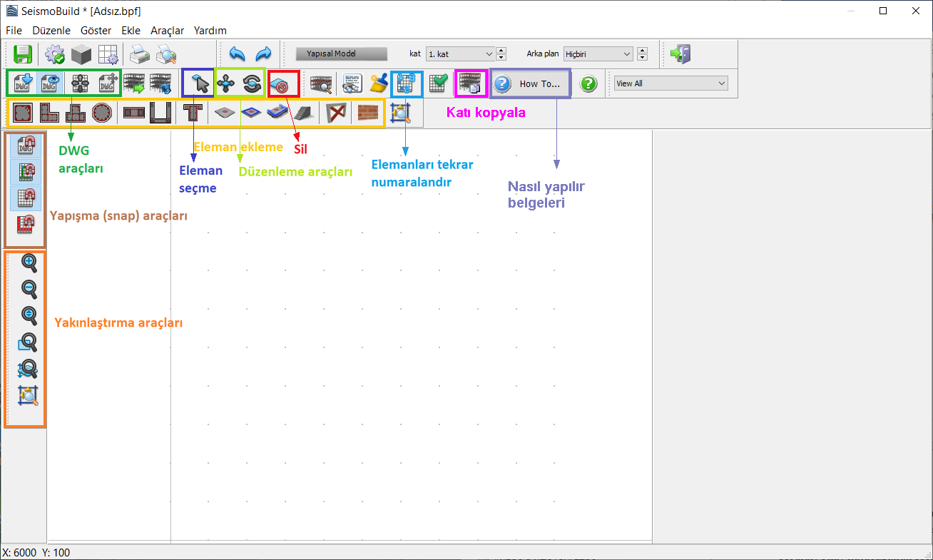Click the copy storey icon

point(471,84)
